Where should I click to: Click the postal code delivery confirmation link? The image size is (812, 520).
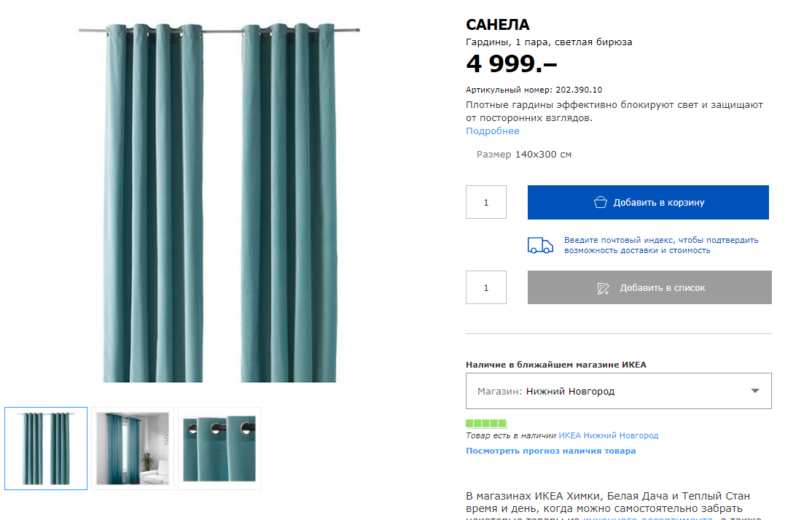tap(661, 245)
